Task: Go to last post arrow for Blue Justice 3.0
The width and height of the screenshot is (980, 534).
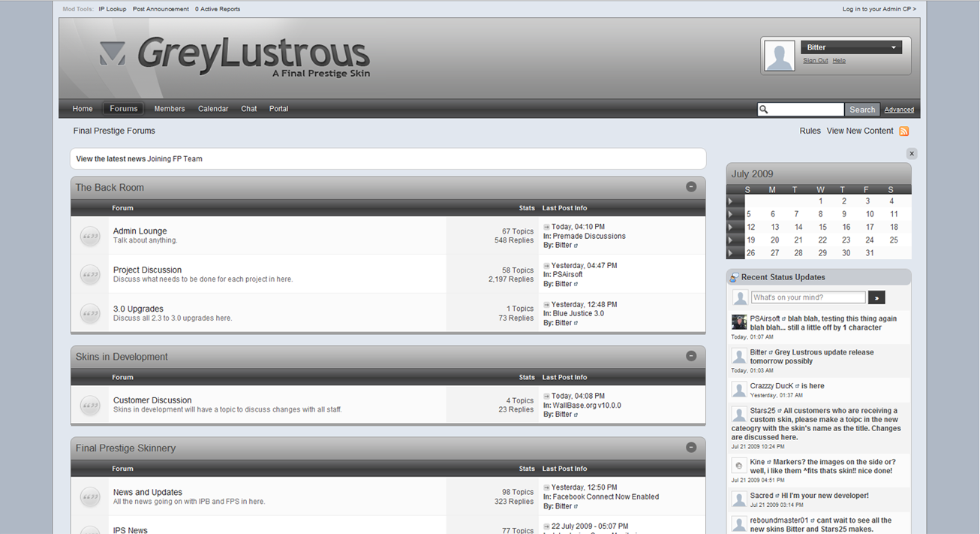Action: coord(547,305)
